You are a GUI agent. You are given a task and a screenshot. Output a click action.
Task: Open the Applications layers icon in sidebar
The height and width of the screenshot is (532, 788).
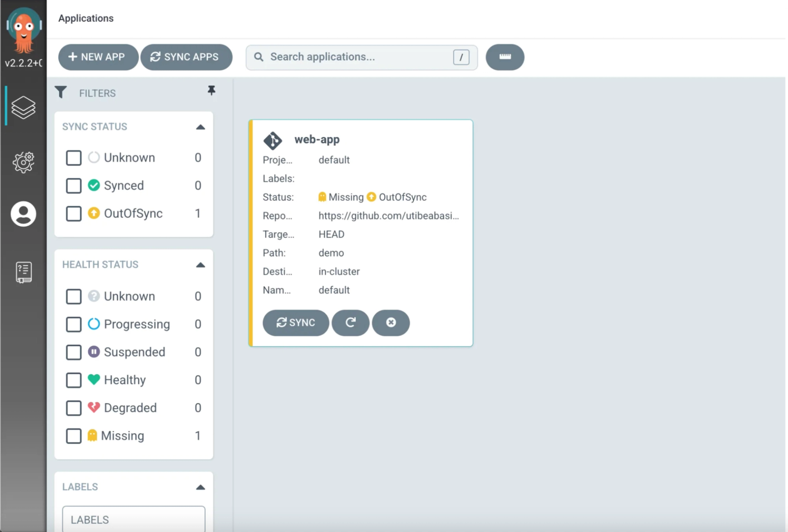pos(23,108)
